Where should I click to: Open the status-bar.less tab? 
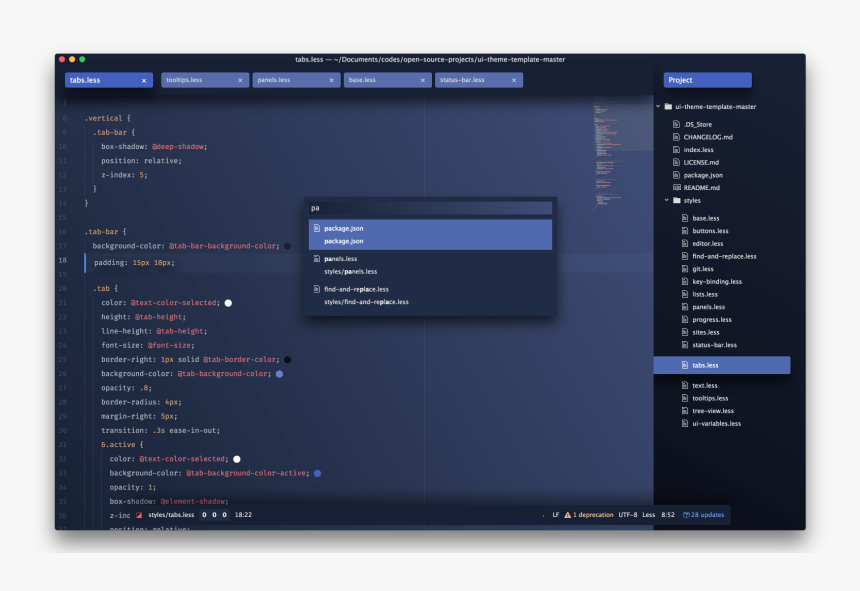pos(479,80)
